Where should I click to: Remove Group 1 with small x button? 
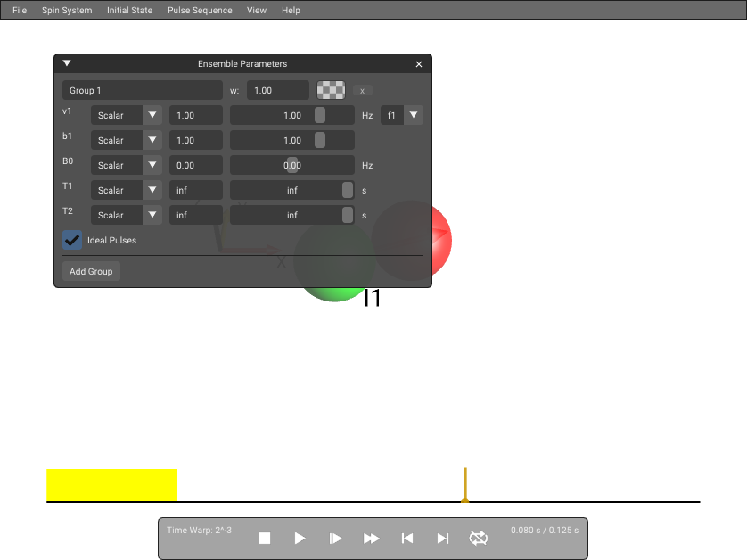point(363,91)
